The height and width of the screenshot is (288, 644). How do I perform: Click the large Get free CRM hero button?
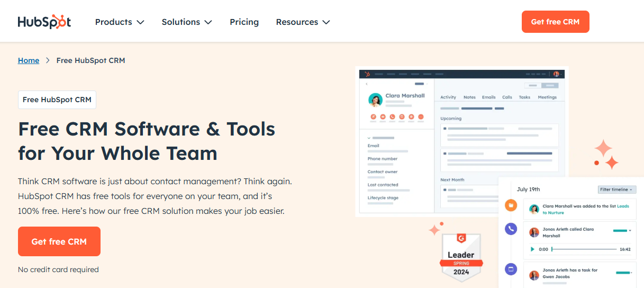59,241
